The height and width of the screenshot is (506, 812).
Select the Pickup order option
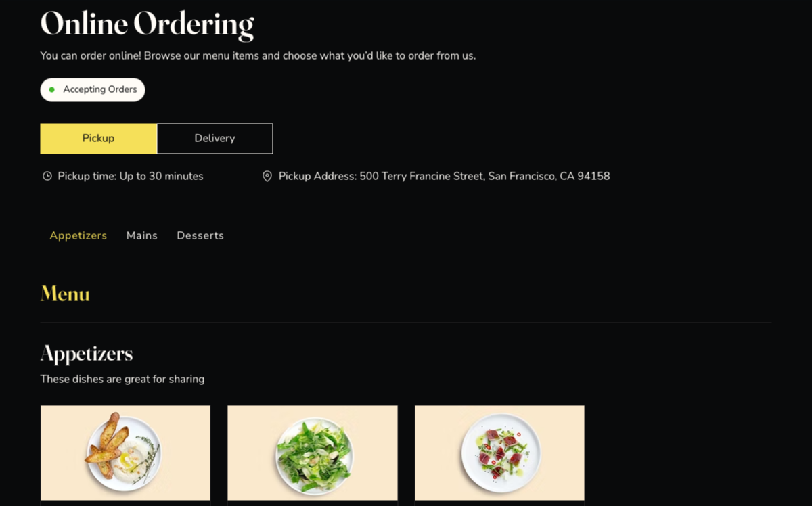(98, 139)
